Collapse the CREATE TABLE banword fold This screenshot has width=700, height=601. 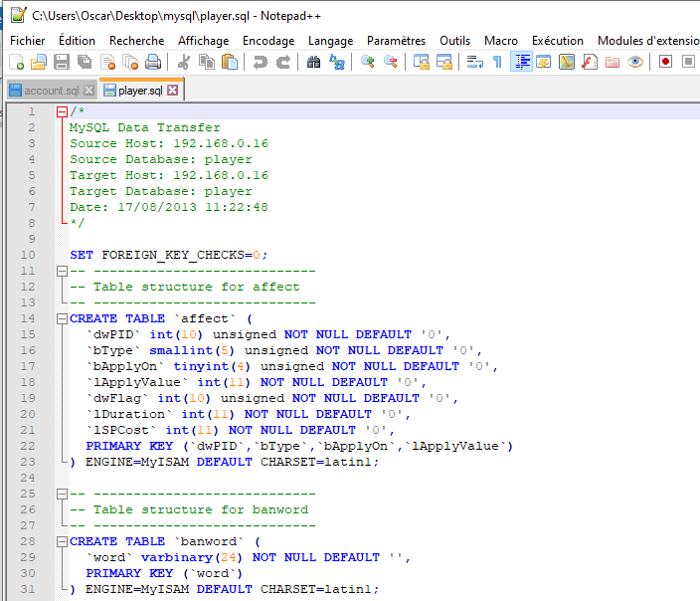pos(62,541)
